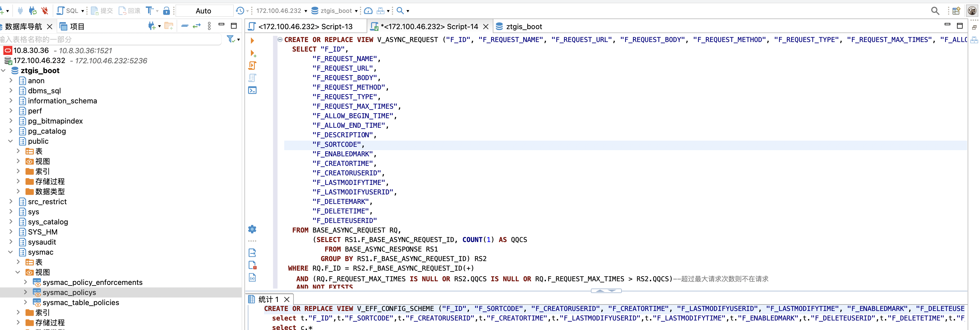The height and width of the screenshot is (330, 980).
Task: Click the collapse all icon in navigator
Action: 184,26
